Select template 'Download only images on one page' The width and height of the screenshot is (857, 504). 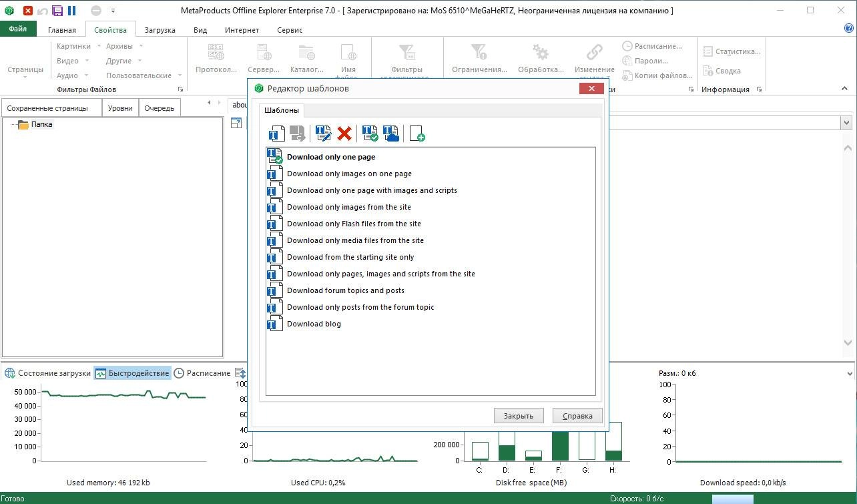click(x=349, y=174)
